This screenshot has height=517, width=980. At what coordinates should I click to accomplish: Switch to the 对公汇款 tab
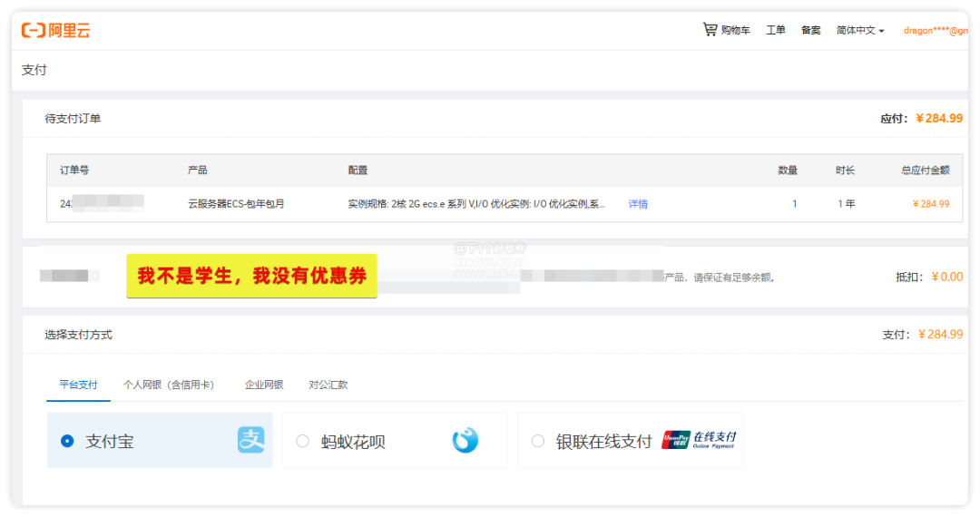click(x=328, y=385)
